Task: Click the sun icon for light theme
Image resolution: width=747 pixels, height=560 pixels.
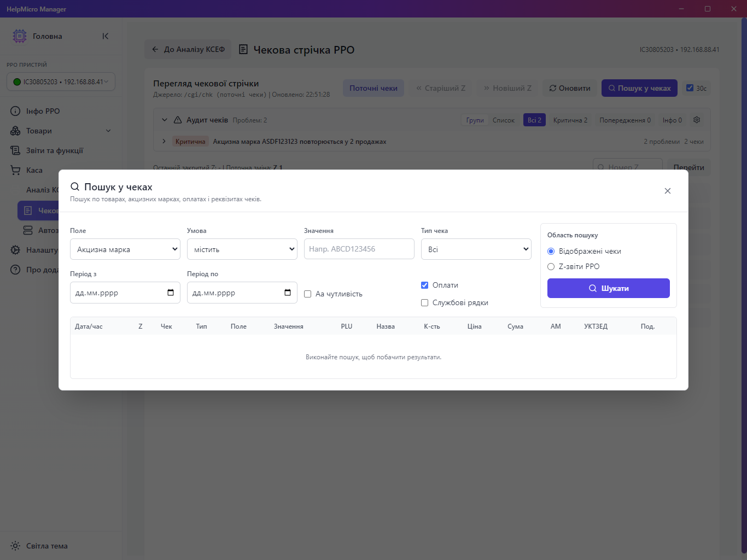Action: pyautogui.click(x=15, y=546)
